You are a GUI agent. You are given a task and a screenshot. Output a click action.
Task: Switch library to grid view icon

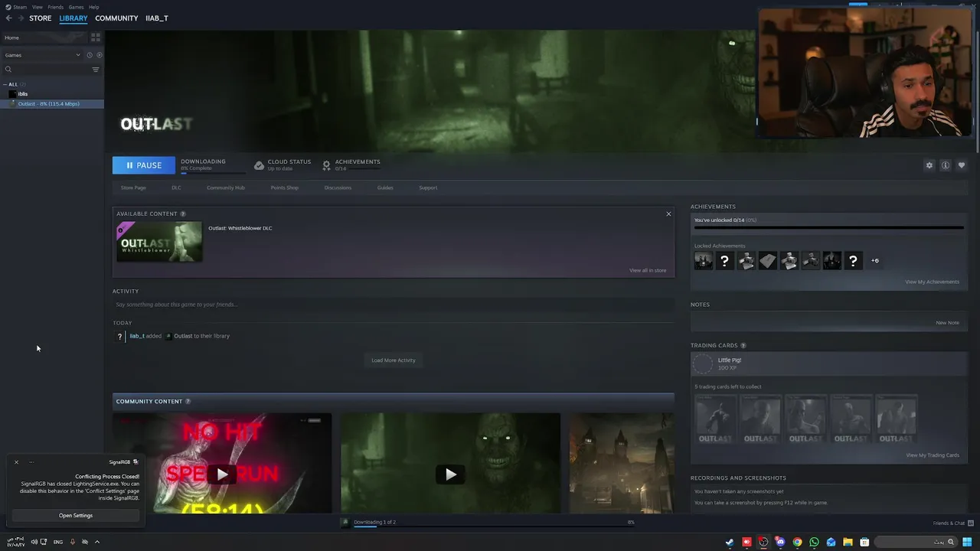point(96,37)
